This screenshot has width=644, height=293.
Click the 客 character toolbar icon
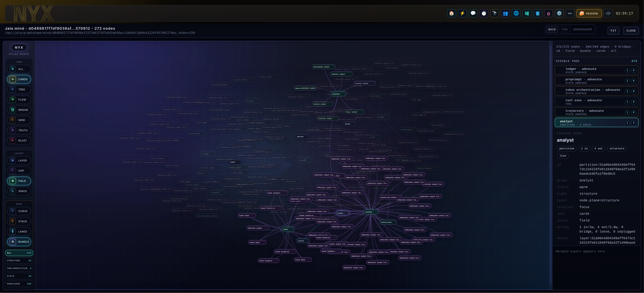[537, 13]
